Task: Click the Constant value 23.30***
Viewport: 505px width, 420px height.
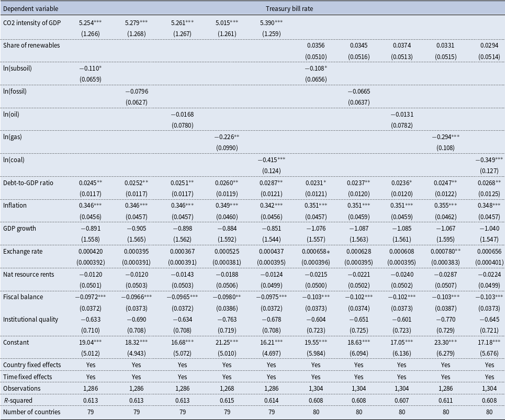Action: [x=445, y=343]
